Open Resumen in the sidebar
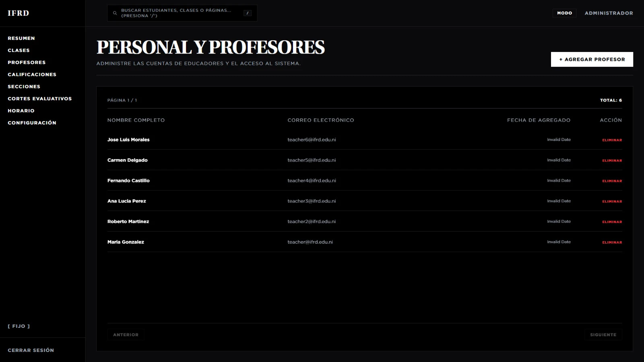The width and height of the screenshot is (644, 362). tap(21, 38)
